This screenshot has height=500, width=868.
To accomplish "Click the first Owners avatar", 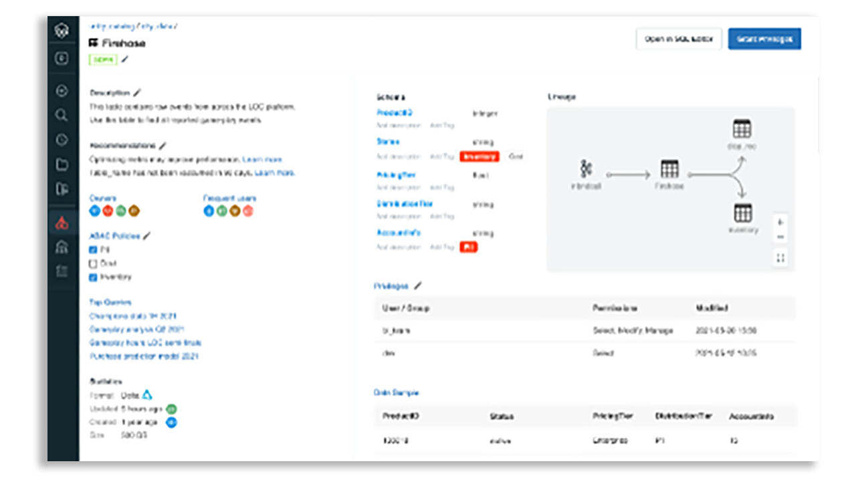I will (x=94, y=211).
